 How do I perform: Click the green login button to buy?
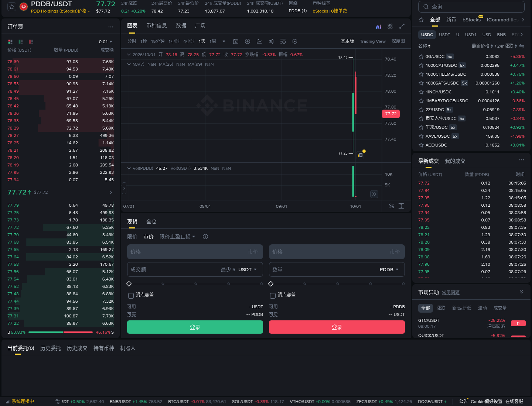click(x=195, y=327)
